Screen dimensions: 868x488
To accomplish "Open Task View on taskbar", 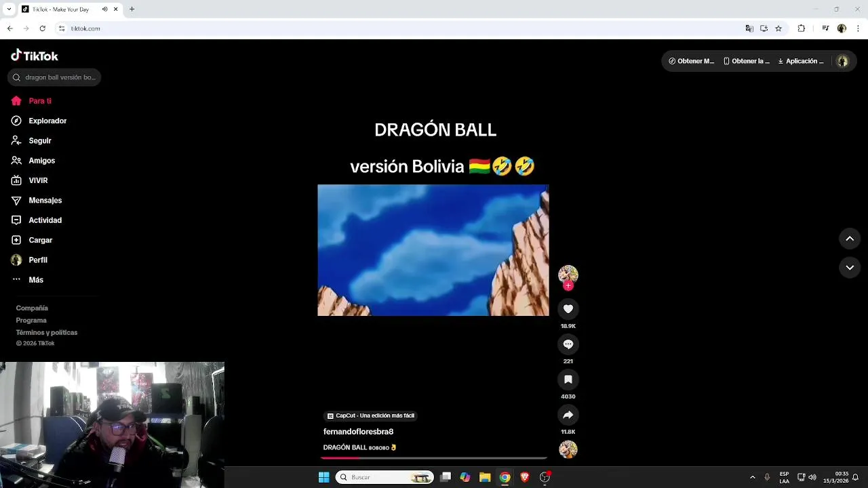I will [446, 477].
